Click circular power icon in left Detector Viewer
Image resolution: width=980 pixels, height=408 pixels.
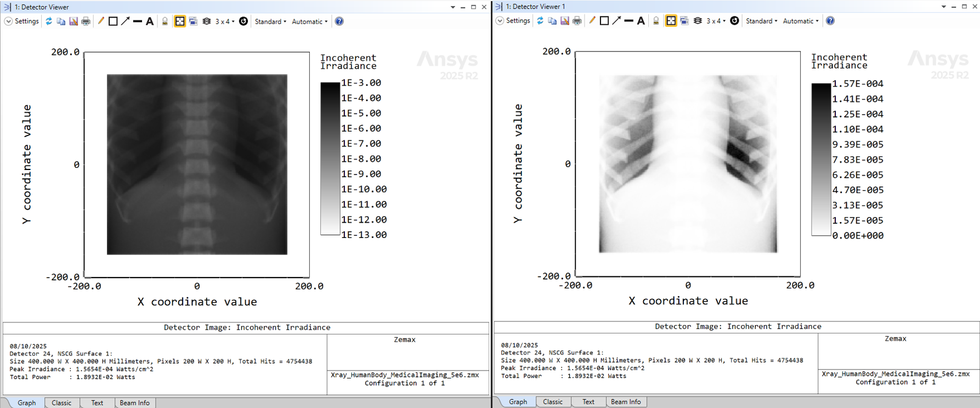click(x=243, y=21)
